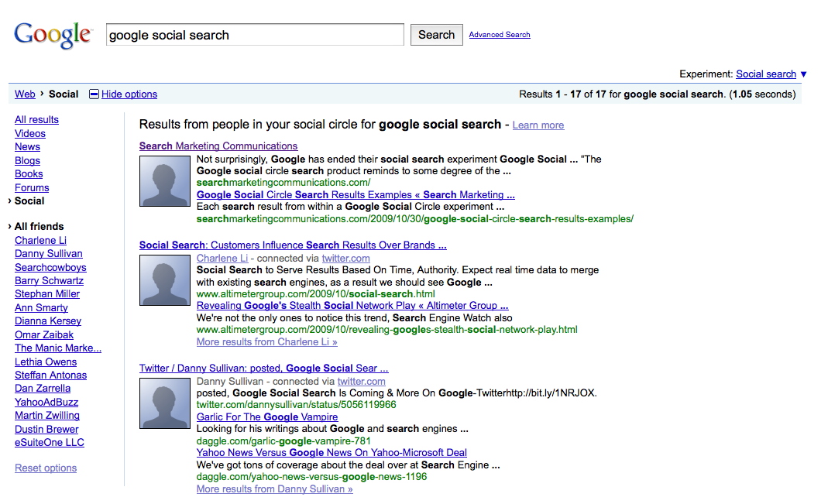
Task: Open the Social search experiment dropdown arrow
Action: (803, 74)
